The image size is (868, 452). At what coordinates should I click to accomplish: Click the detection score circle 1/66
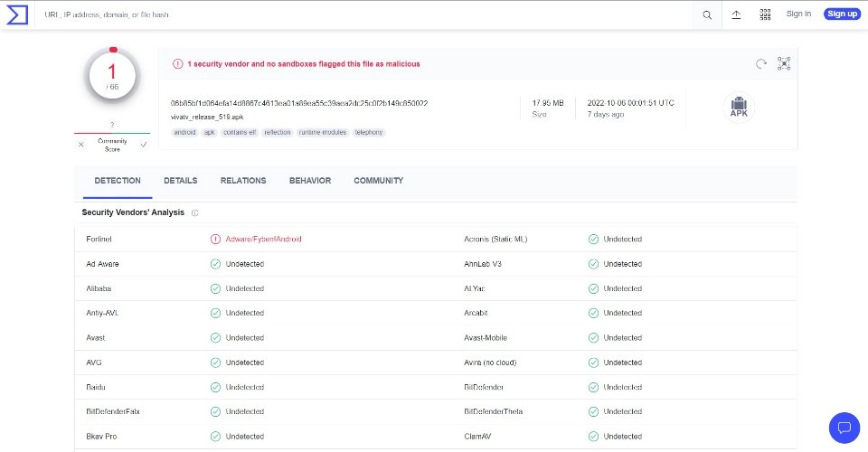coord(112,76)
